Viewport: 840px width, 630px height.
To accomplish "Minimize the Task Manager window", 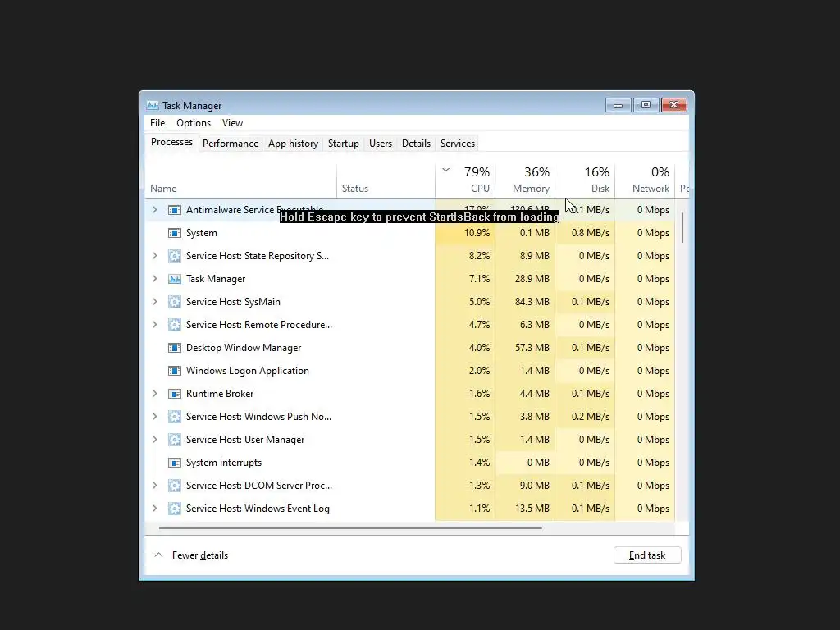I will click(x=619, y=105).
